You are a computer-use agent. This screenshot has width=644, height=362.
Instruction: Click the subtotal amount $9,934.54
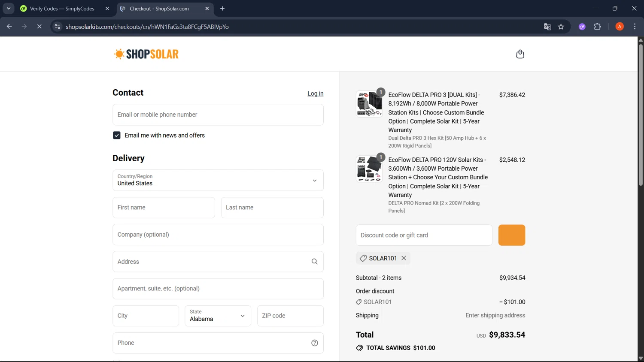click(512, 278)
